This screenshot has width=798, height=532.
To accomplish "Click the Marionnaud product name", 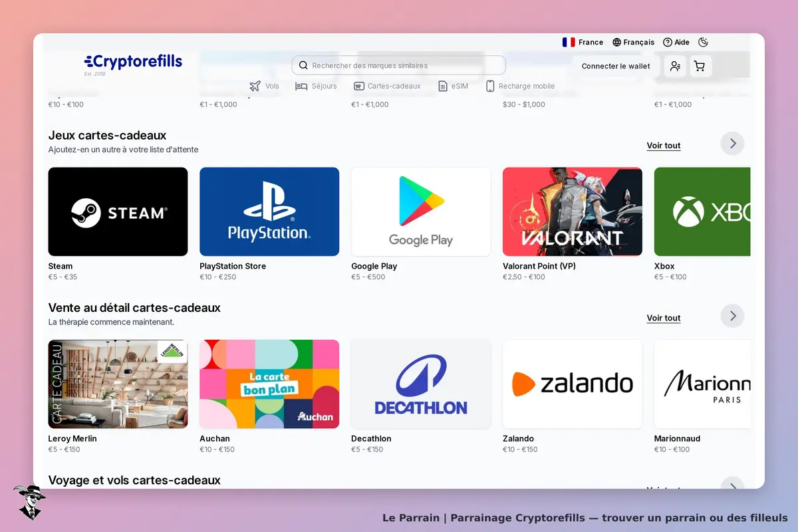I will [678, 438].
